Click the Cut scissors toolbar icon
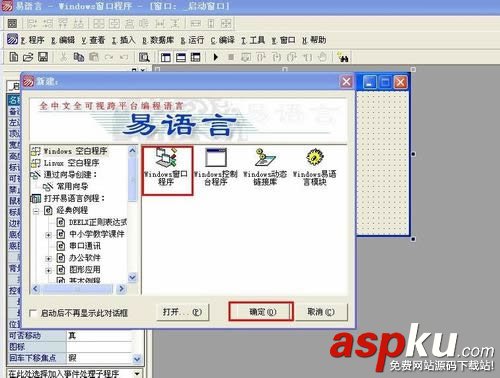The height and width of the screenshot is (378, 500). click(63, 57)
